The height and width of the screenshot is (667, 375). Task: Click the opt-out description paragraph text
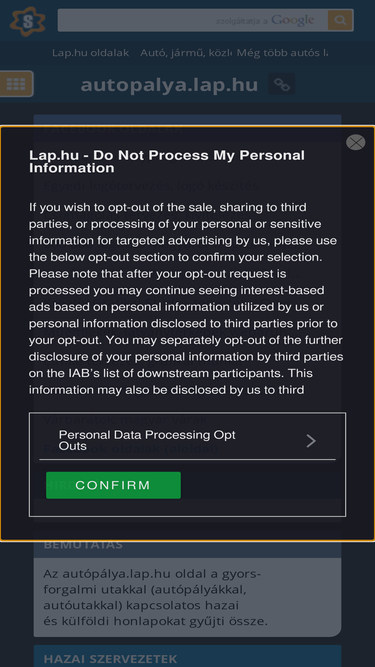(x=186, y=299)
